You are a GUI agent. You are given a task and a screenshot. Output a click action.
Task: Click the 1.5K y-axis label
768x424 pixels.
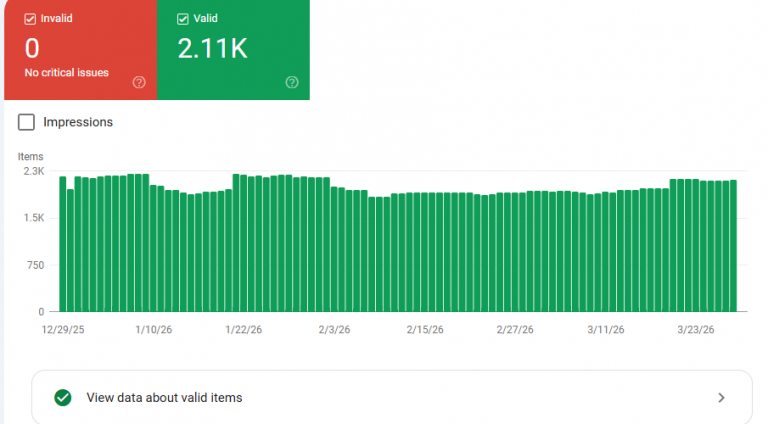[34, 218]
